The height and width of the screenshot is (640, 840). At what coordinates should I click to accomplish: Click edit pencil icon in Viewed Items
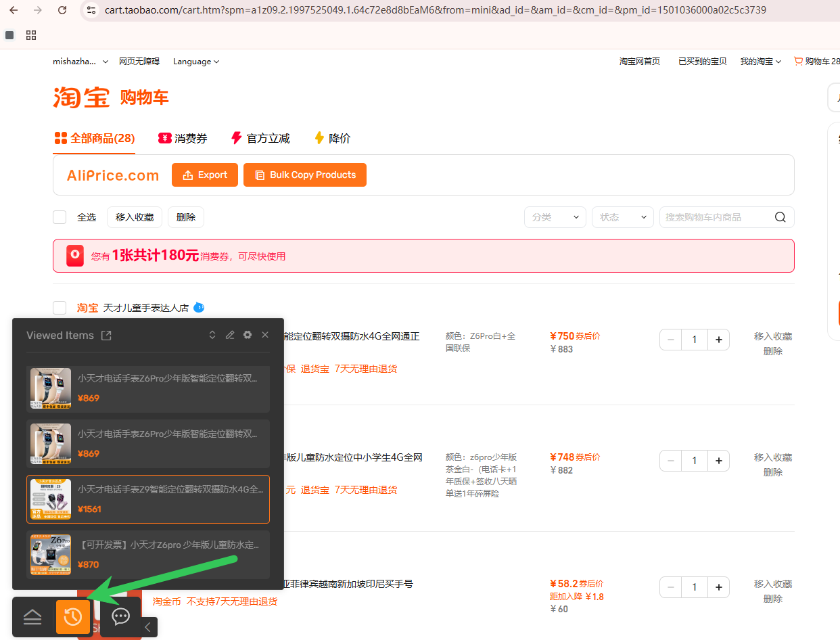coord(230,335)
